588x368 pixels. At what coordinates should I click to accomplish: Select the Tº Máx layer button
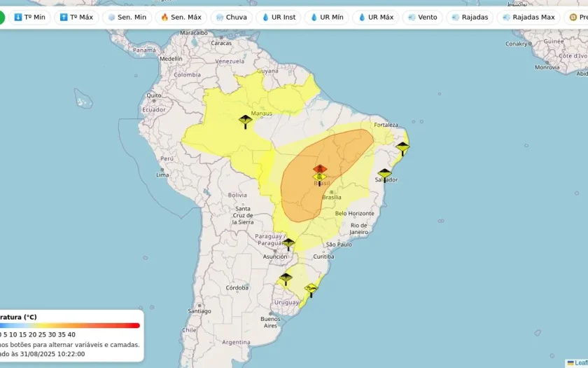[x=76, y=18]
